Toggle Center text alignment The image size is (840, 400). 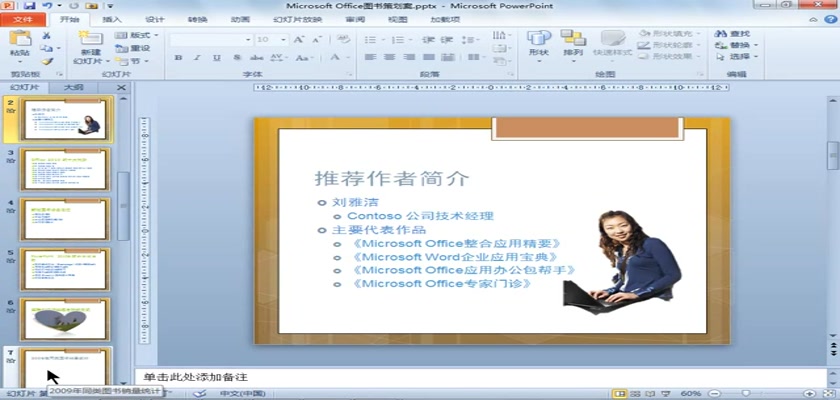pyautogui.click(x=390, y=57)
